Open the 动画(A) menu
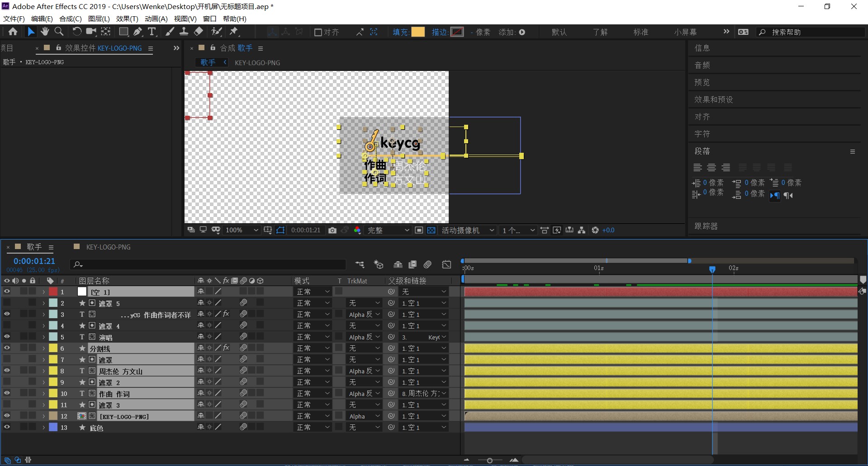This screenshot has width=868, height=466. point(156,19)
